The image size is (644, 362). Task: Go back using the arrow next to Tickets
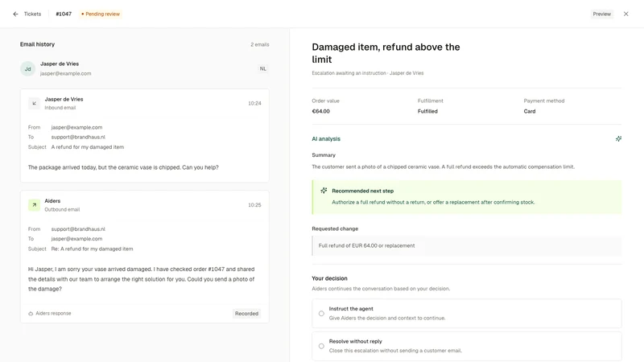point(15,14)
